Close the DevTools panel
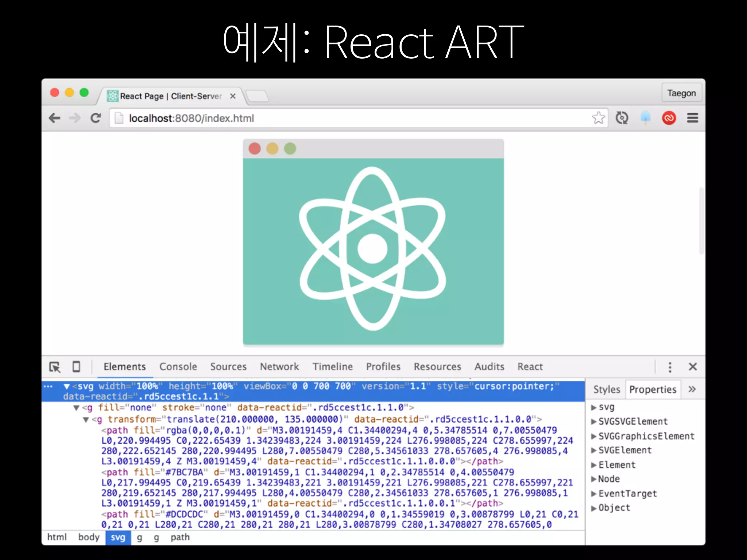Viewport: 747px width, 560px height. (x=693, y=367)
